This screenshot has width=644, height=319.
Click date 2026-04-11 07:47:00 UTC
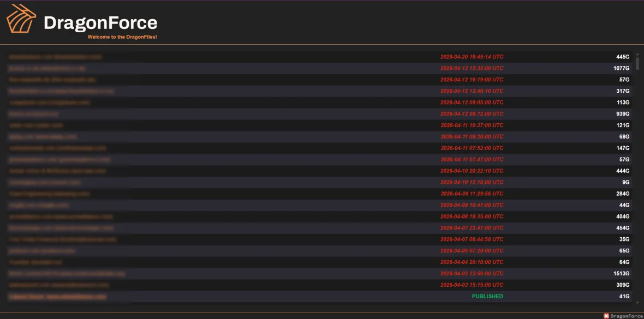472,159
